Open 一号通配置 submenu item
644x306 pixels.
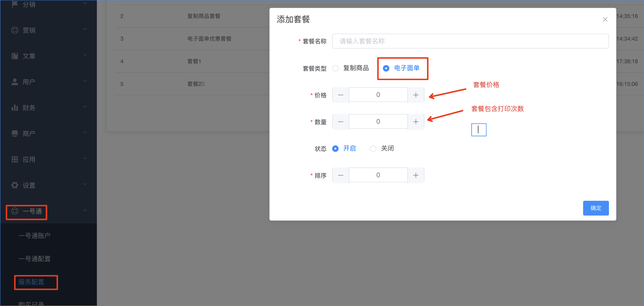[35, 259]
